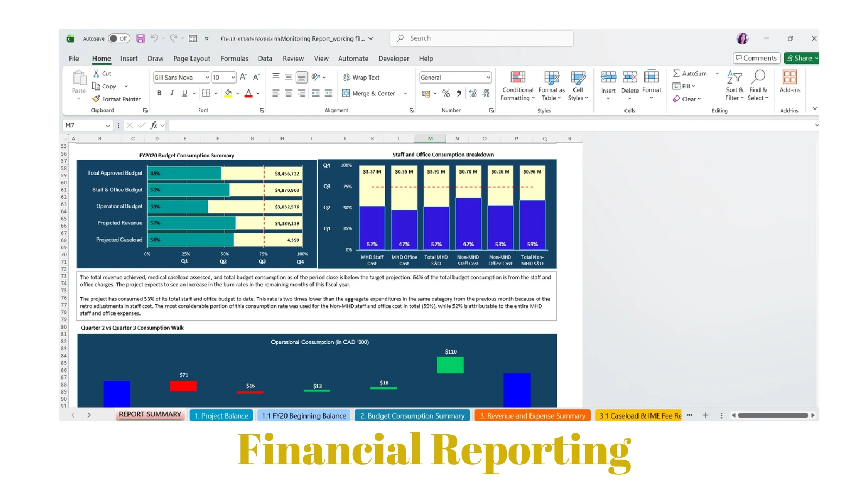The width and height of the screenshot is (868, 488).
Task: Expand the General number format dropdown
Action: click(x=488, y=78)
